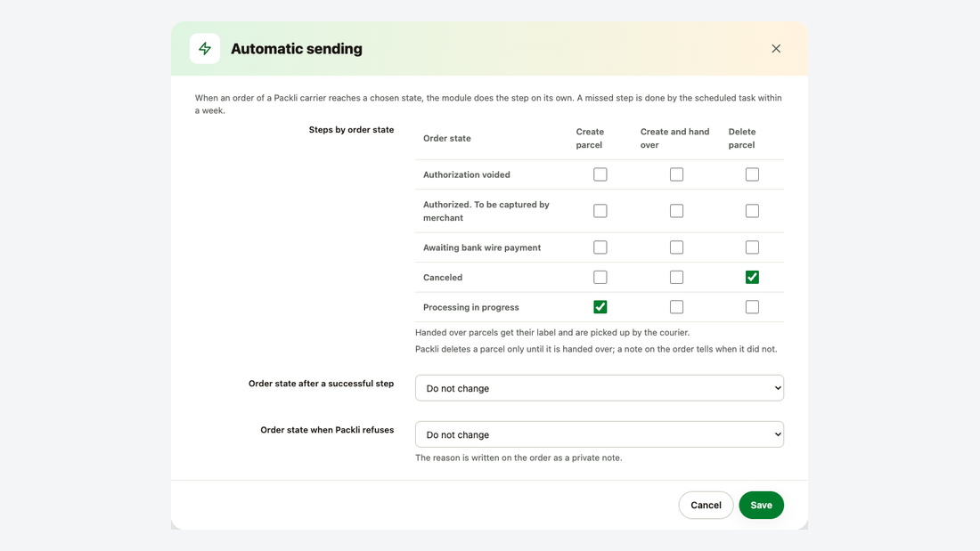Click the Handed over parcels help text

552,332
